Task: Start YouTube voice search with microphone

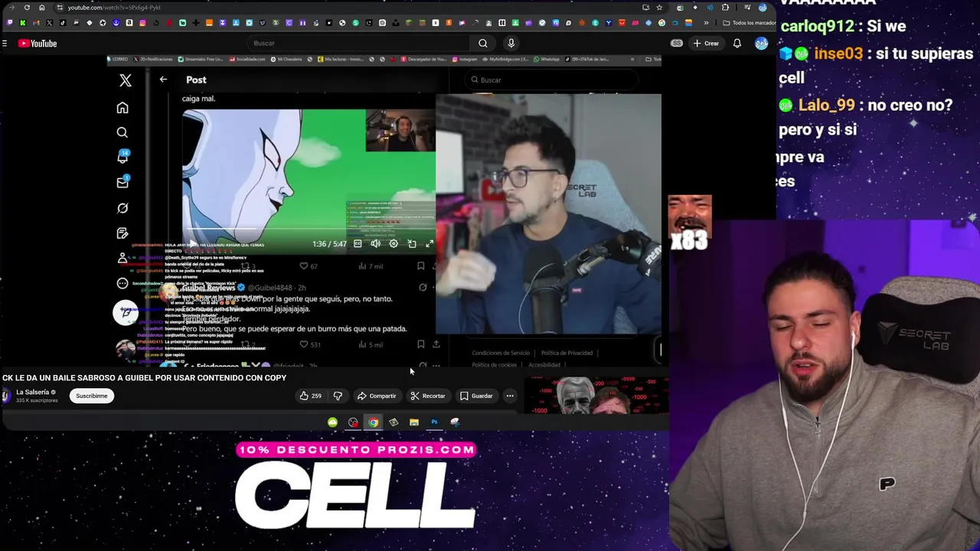Action: [x=511, y=44]
